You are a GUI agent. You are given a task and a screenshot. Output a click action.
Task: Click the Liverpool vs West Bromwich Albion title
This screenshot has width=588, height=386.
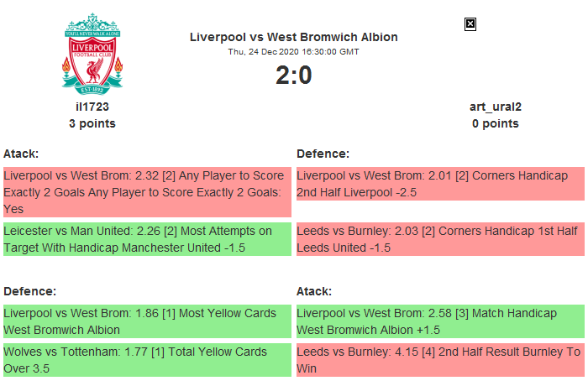(x=294, y=37)
